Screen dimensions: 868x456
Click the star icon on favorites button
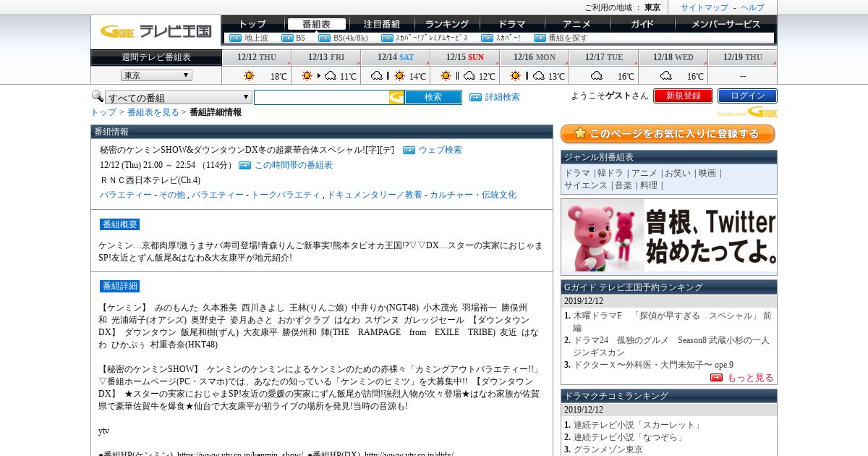(579, 133)
